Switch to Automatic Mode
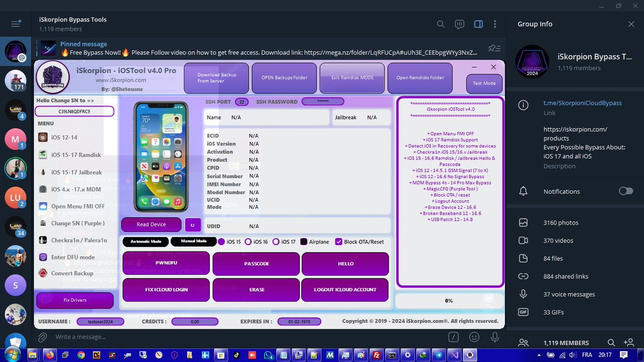The width and height of the screenshot is (644, 362). click(x=145, y=242)
